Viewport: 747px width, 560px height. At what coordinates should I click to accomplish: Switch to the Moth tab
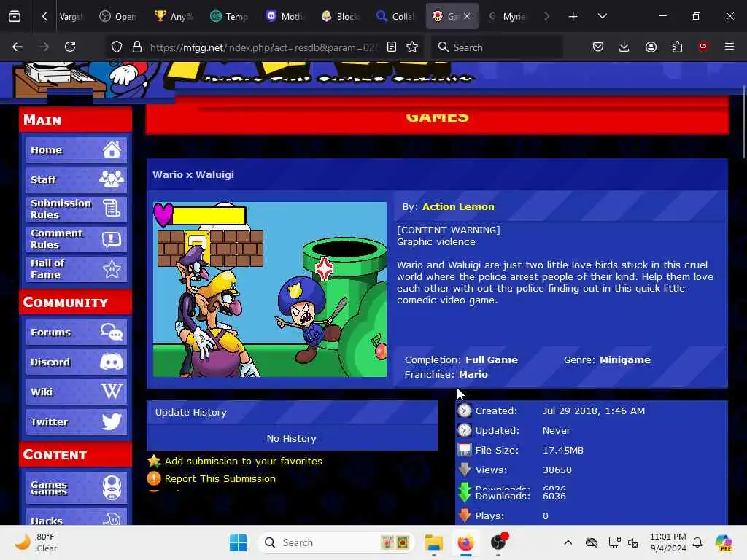285,16
